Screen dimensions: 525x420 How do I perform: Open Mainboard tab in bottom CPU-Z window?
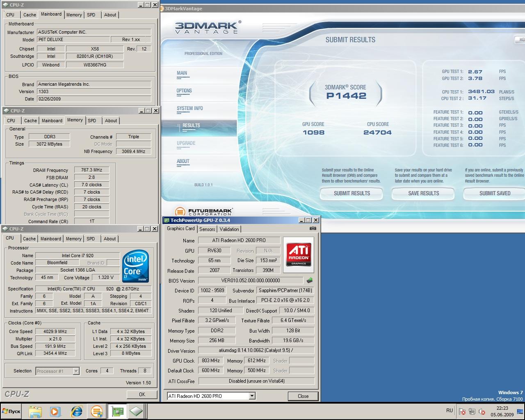pyautogui.click(x=51, y=239)
